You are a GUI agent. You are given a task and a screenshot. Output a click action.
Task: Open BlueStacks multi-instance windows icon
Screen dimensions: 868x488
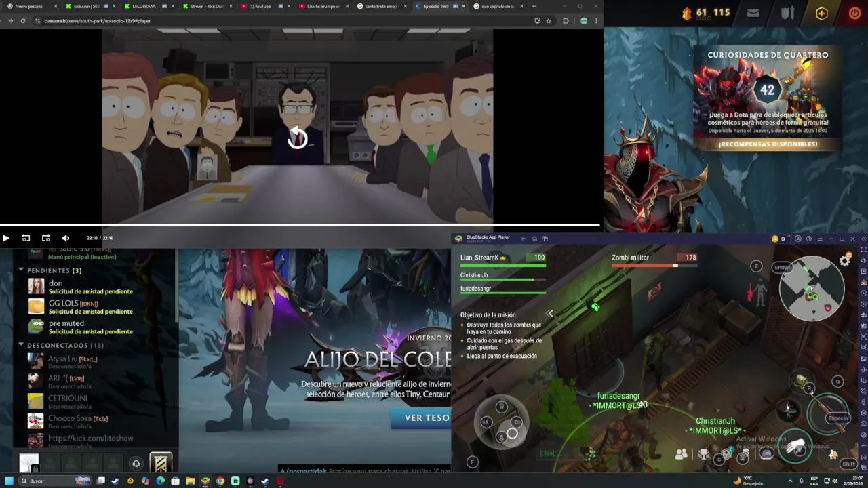pyautogui.click(x=545, y=239)
